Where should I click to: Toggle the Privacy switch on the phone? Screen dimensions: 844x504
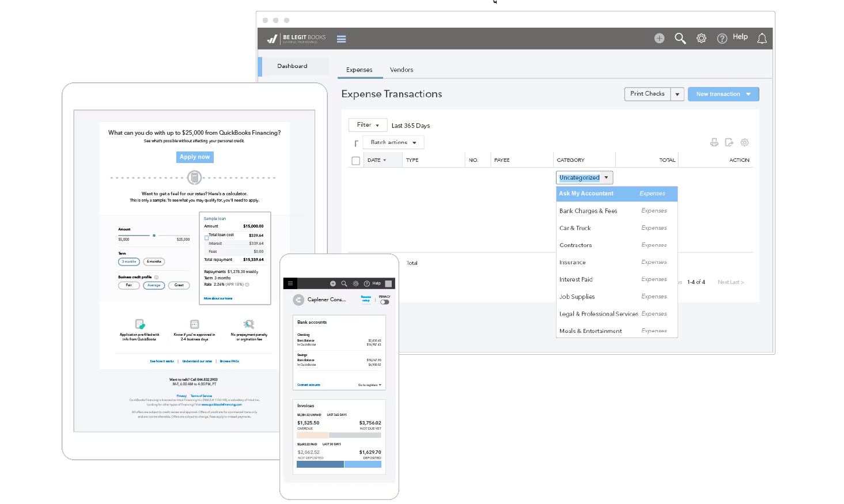(x=384, y=302)
